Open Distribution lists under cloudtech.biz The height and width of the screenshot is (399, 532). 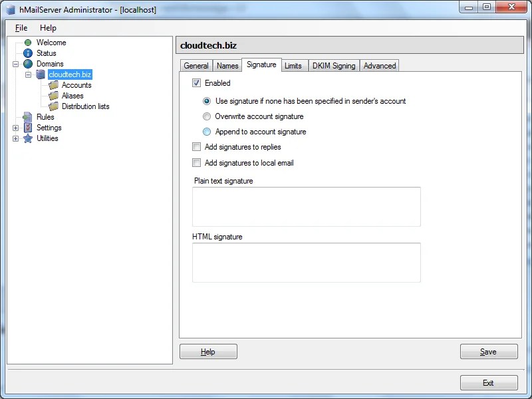(x=86, y=106)
